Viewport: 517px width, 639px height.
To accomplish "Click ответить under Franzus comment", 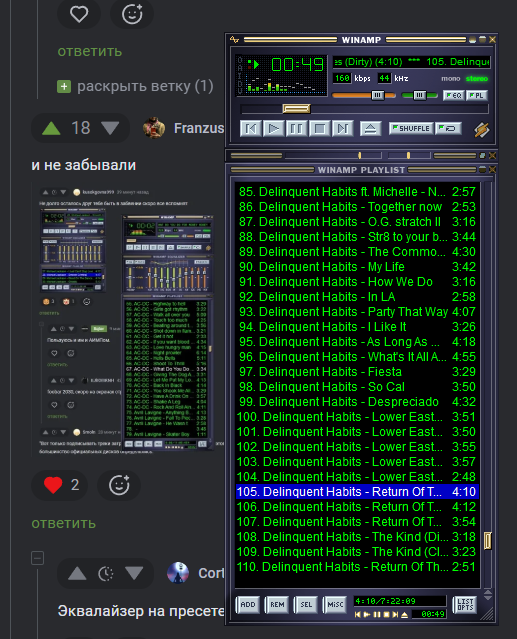I will 64,523.
